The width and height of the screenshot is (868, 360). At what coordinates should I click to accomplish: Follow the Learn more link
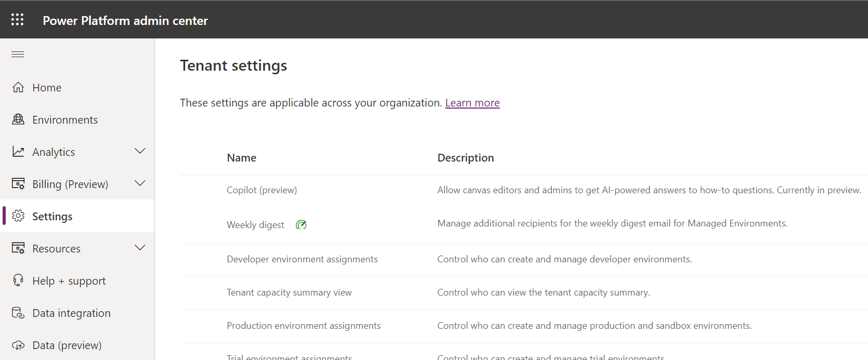(x=472, y=103)
